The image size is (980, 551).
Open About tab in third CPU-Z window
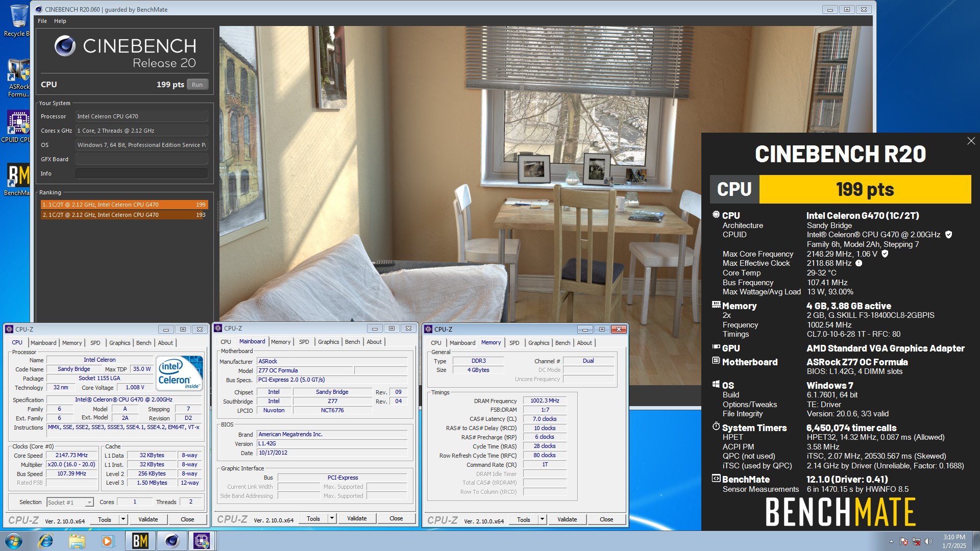click(584, 343)
